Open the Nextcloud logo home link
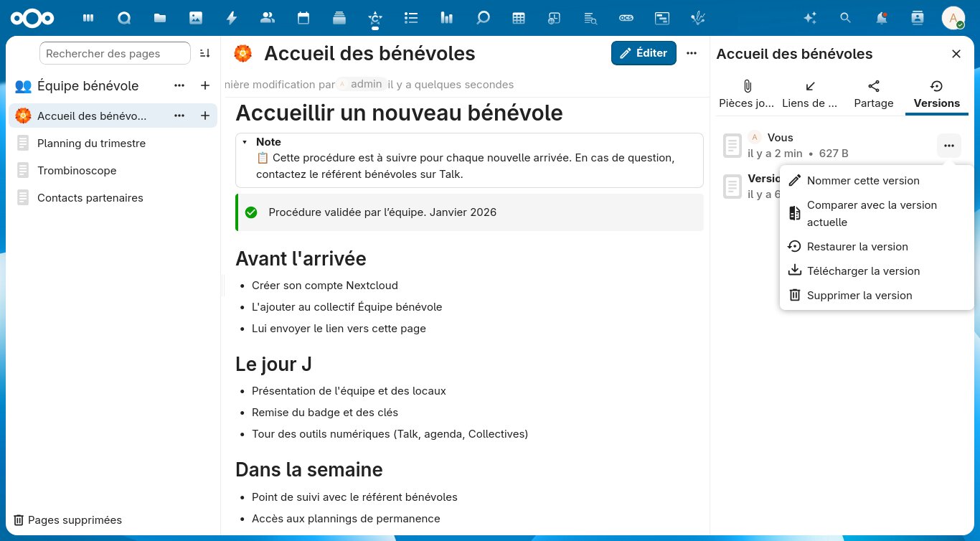The width and height of the screenshot is (980, 541). [x=33, y=18]
